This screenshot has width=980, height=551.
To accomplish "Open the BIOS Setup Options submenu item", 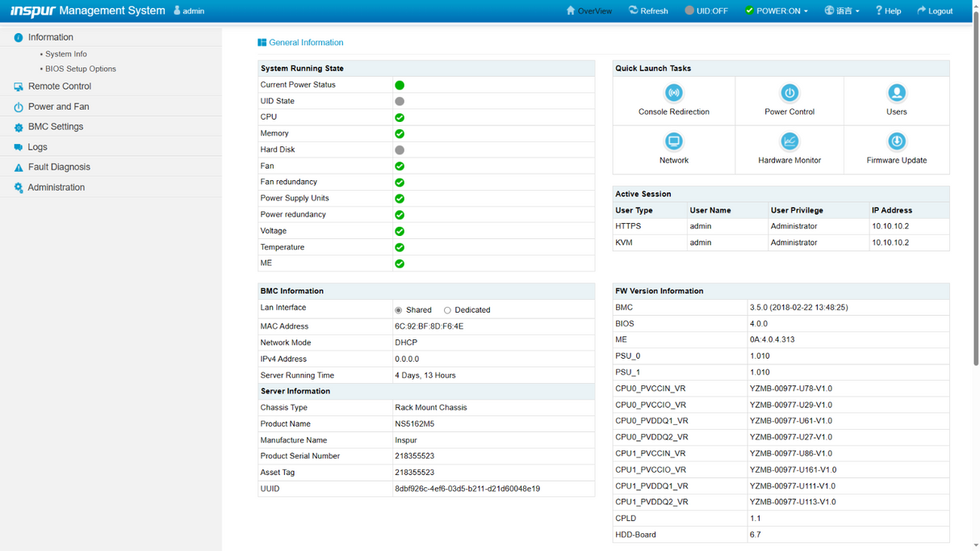I will [80, 69].
